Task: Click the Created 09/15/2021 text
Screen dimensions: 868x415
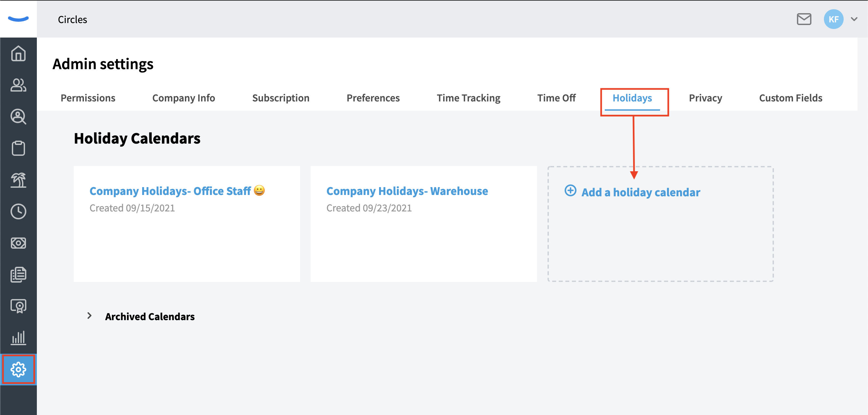Action: point(132,208)
